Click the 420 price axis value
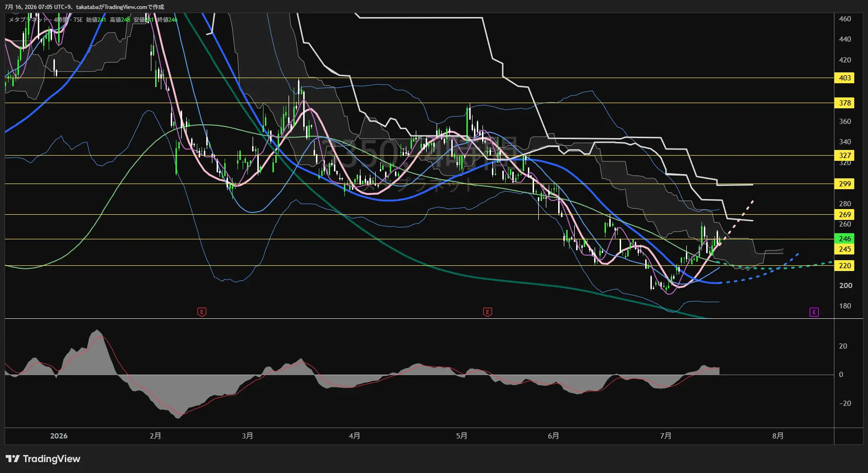Image resolution: width=868 pixels, height=473 pixels. [x=845, y=60]
